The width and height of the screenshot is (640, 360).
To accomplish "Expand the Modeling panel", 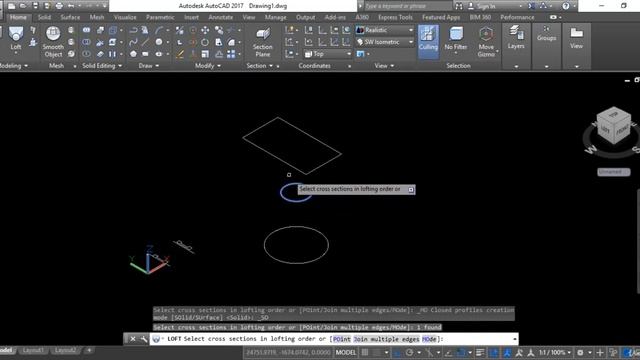I will [14, 66].
